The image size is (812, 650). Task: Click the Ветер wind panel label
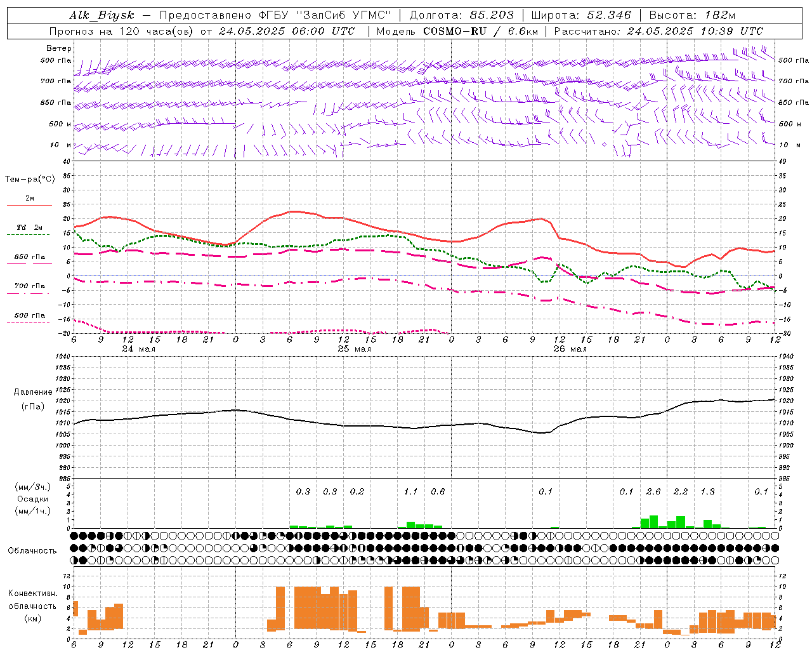59,48
